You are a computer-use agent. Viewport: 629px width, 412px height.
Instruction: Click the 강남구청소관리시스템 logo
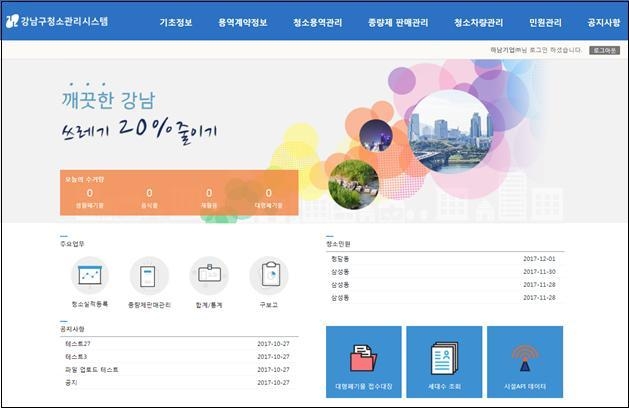point(57,21)
